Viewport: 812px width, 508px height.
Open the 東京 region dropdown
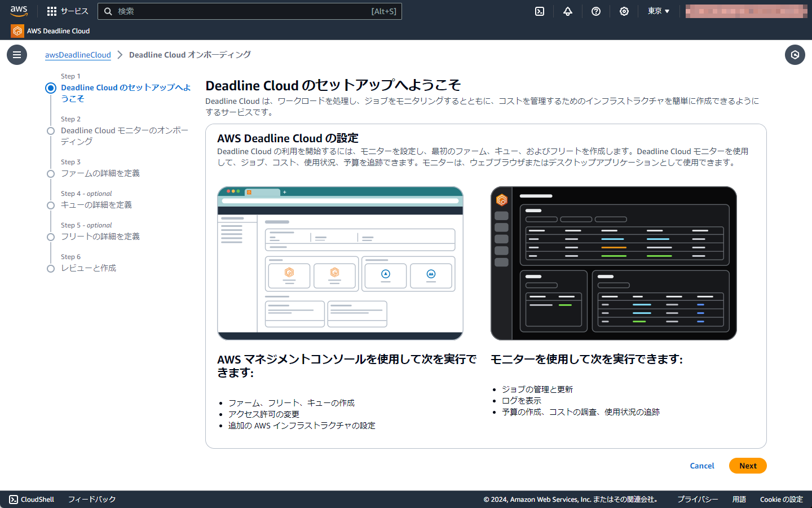[658, 11]
